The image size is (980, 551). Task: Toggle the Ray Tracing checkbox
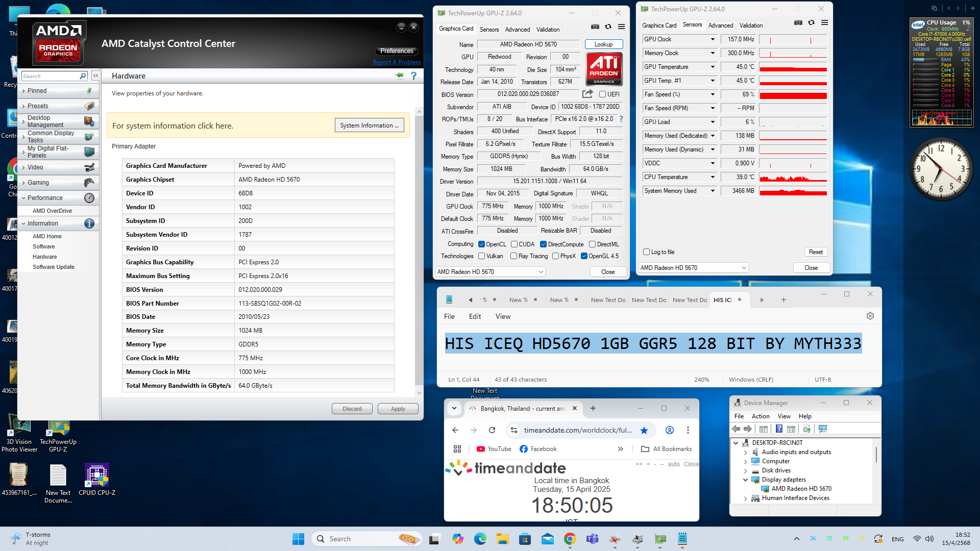pos(513,256)
